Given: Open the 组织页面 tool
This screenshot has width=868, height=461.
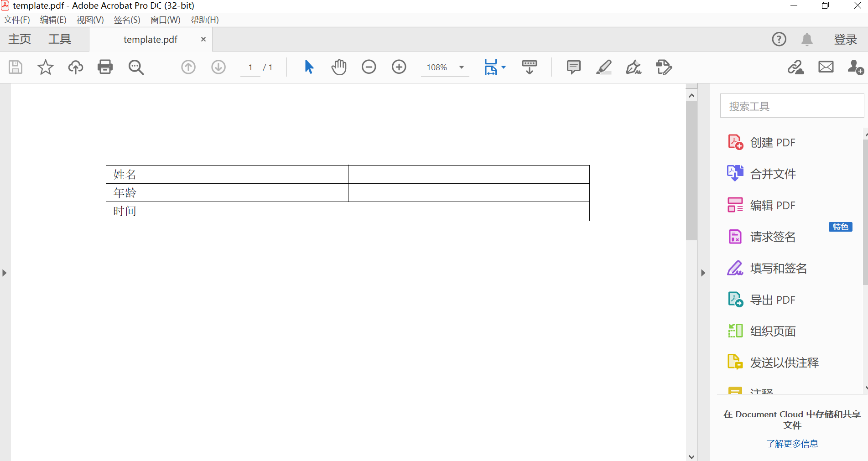Looking at the screenshot, I should [x=762, y=331].
